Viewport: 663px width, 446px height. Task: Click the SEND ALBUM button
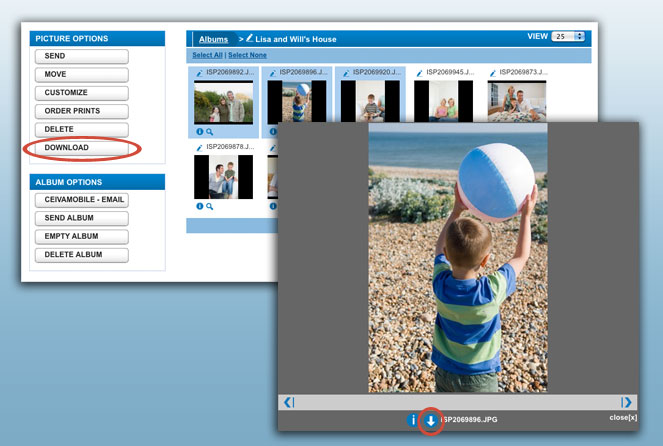(x=82, y=218)
